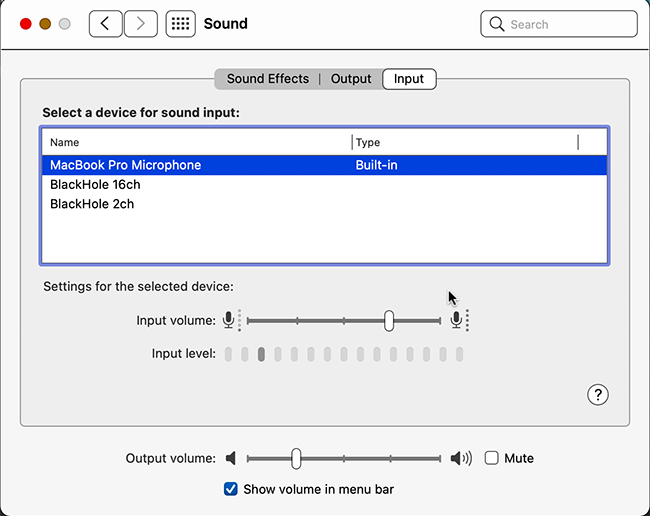Click the high input volume microphone icon
This screenshot has height=516, width=650.
456,320
